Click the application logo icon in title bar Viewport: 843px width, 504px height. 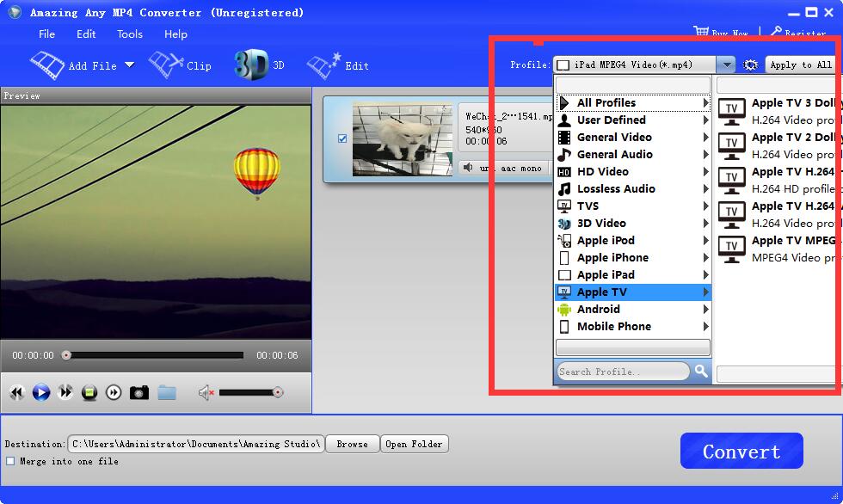[x=15, y=12]
